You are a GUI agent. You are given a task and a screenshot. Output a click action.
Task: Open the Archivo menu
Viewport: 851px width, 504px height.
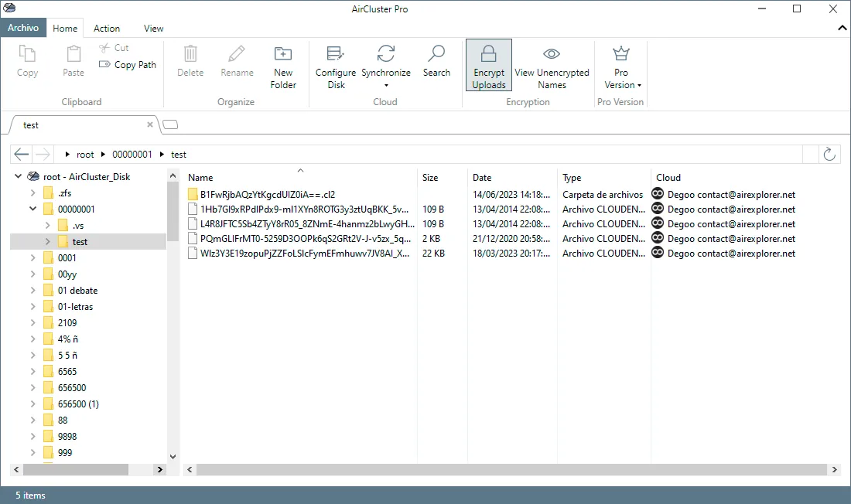(x=23, y=28)
